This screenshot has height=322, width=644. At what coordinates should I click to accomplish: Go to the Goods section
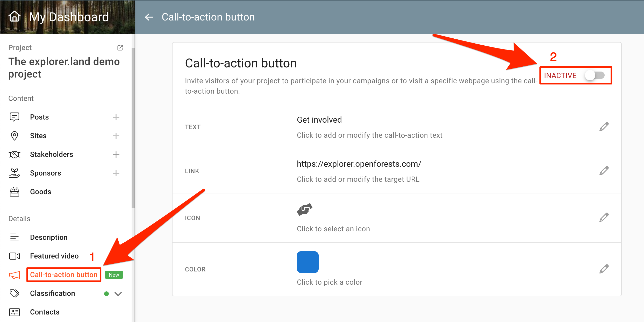pyautogui.click(x=40, y=192)
